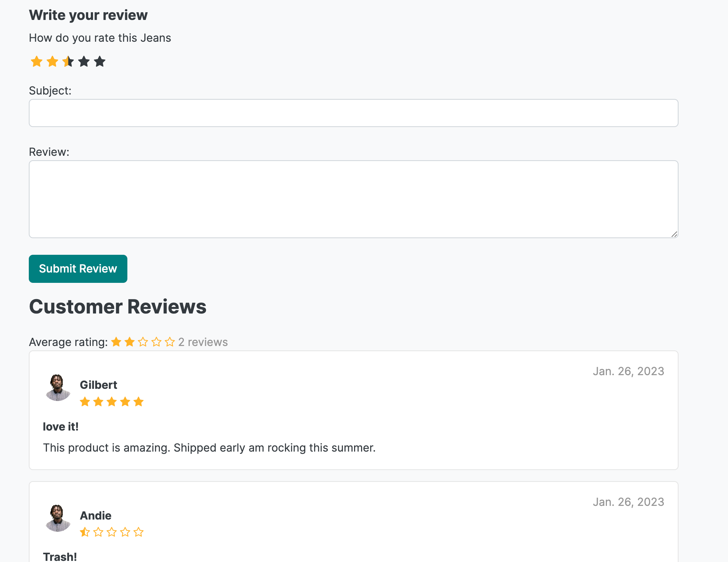Choose the fourth star in the review rating

coord(84,61)
